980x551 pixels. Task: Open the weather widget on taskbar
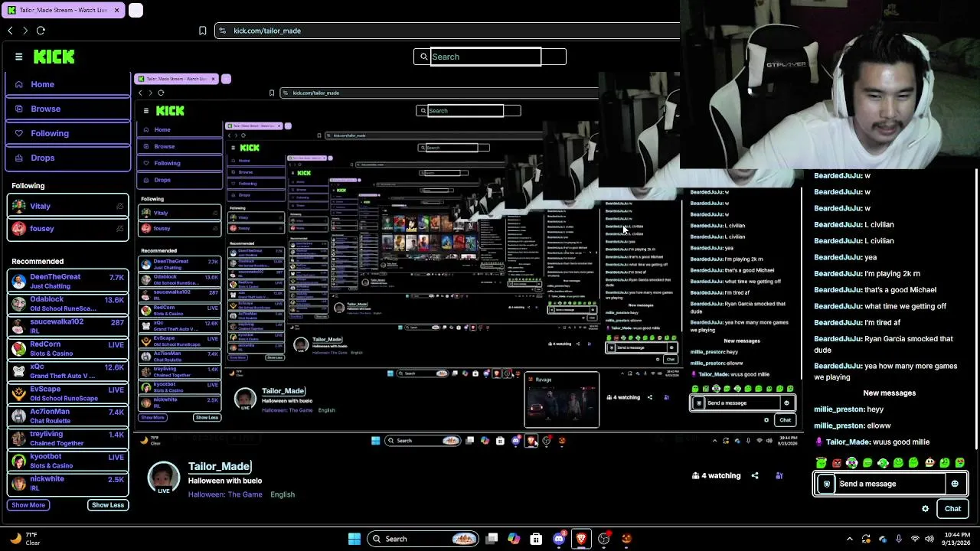point(24,539)
